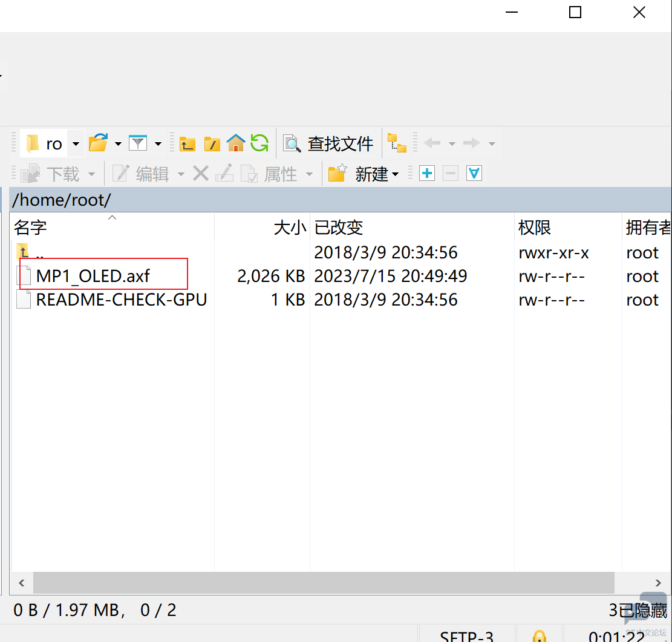Click the rename pencil icon
Viewport: 672px width, 642px height.
pos(224,173)
